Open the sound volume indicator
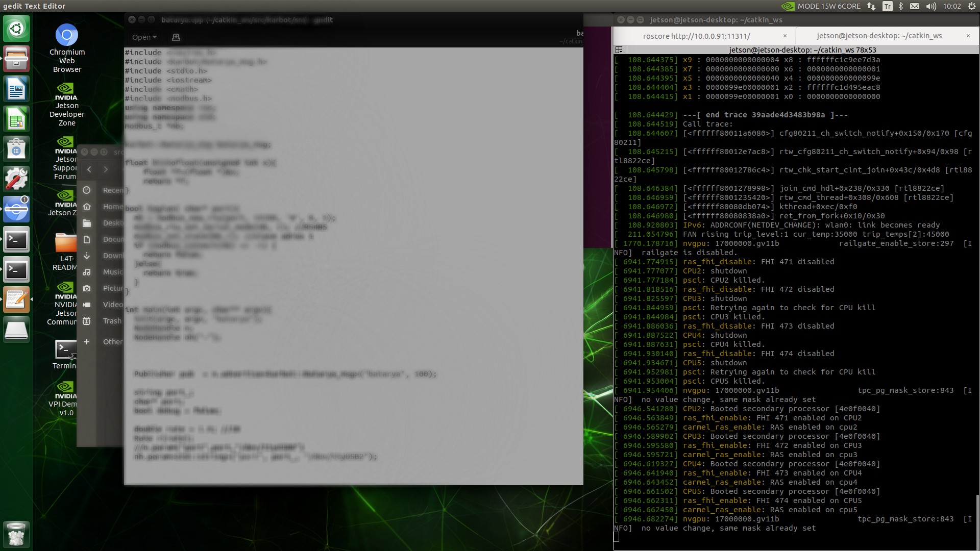Screen dimensions: 980x551 (931, 6)
